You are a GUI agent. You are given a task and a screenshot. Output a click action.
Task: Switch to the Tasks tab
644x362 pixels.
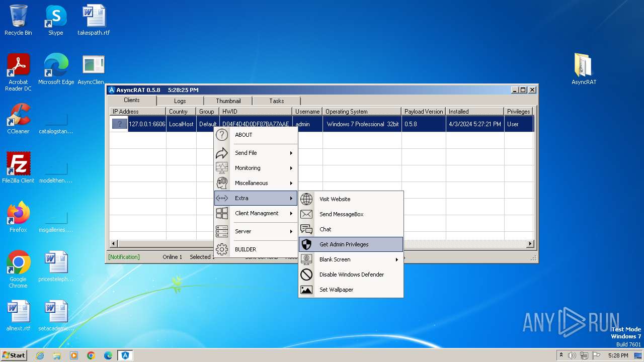tap(277, 101)
